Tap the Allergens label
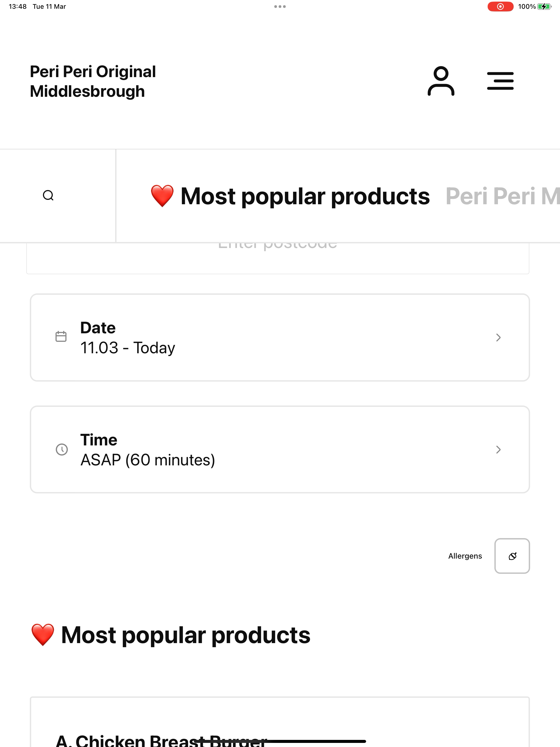 coord(465,556)
